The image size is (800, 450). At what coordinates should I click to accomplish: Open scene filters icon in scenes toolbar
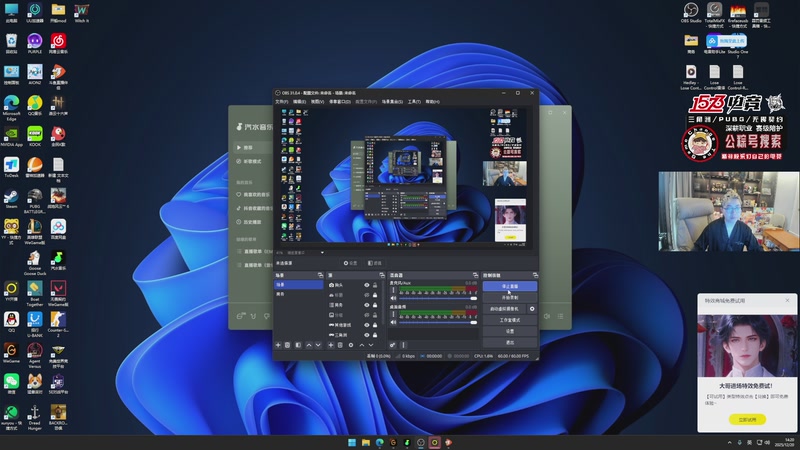(x=298, y=345)
